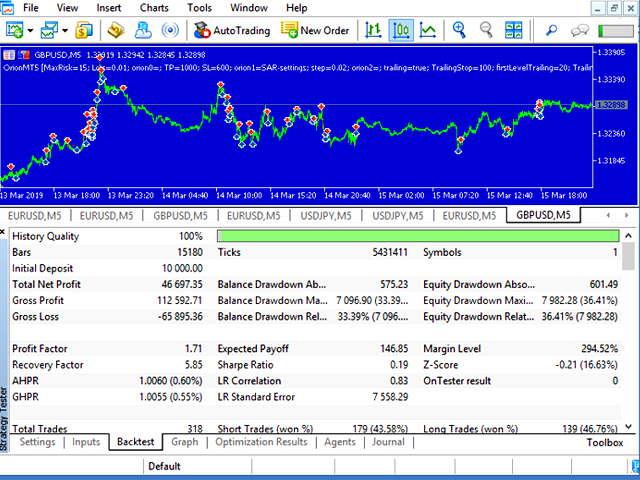
Task: Select the inactive GBPUSD,M5 chart tab
Action: coord(180,216)
